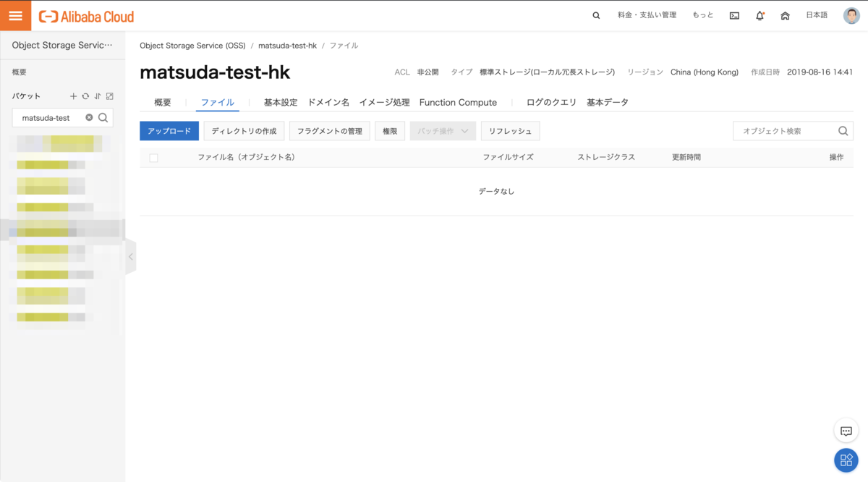The image size is (868, 482).
Task: Create a new bucket with plus icon
Action: 73,96
